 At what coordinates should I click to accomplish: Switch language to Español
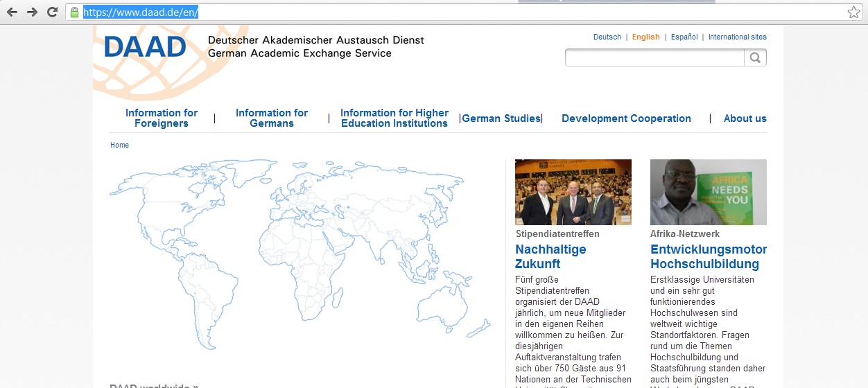(x=684, y=37)
